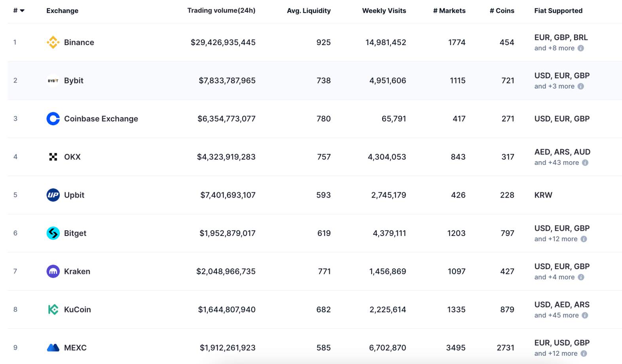Open the OKX exchange link
The image size is (622, 364).
(x=72, y=157)
